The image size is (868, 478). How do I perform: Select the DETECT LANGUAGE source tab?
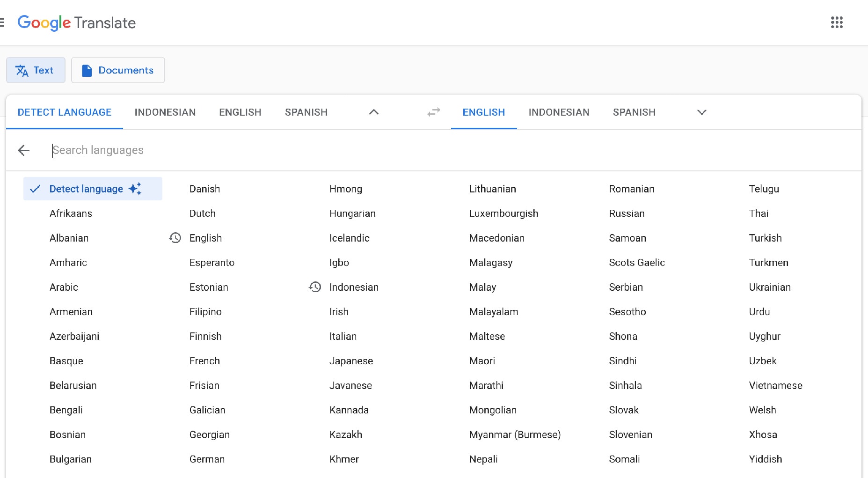tap(65, 112)
